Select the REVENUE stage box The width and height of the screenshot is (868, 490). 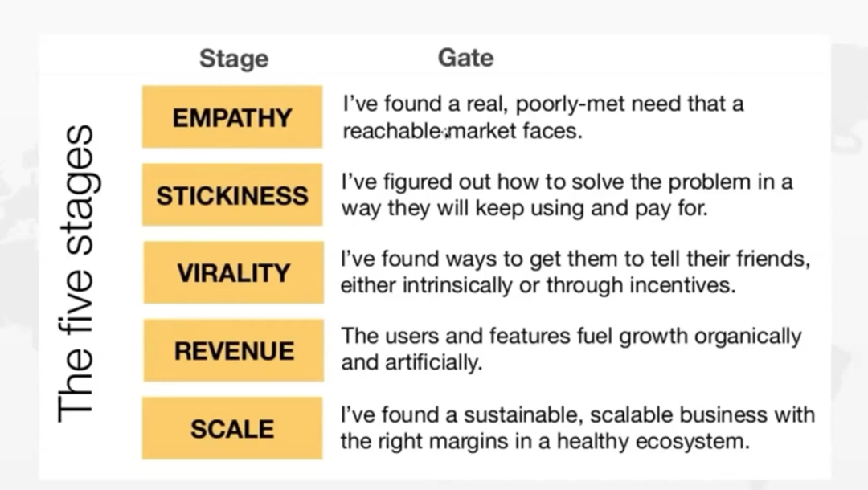[233, 350]
